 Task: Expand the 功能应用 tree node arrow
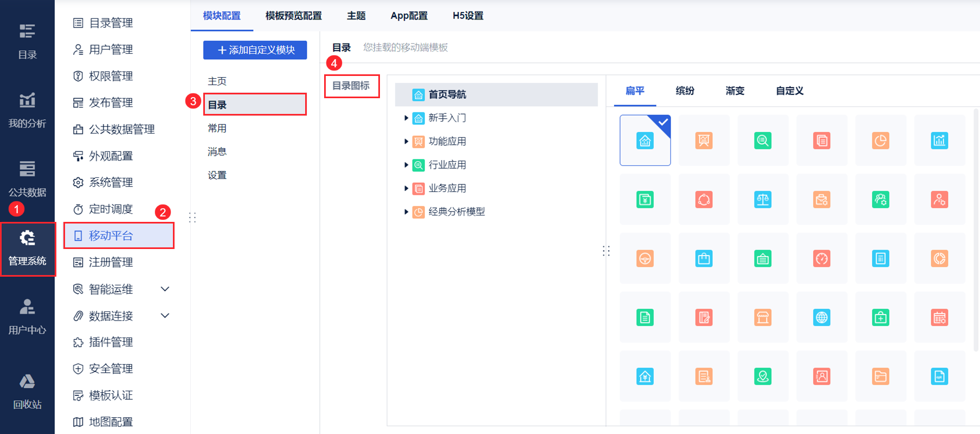(406, 141)
